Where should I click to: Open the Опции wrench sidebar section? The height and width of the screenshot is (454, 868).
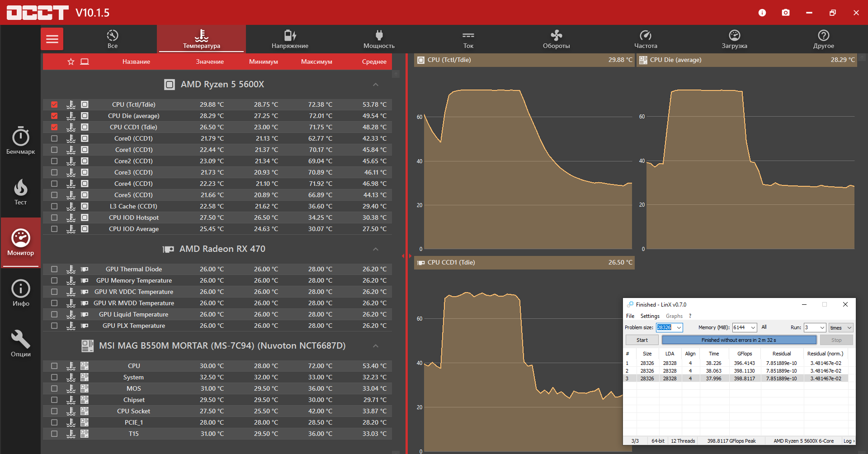click(x=21, y=344)
